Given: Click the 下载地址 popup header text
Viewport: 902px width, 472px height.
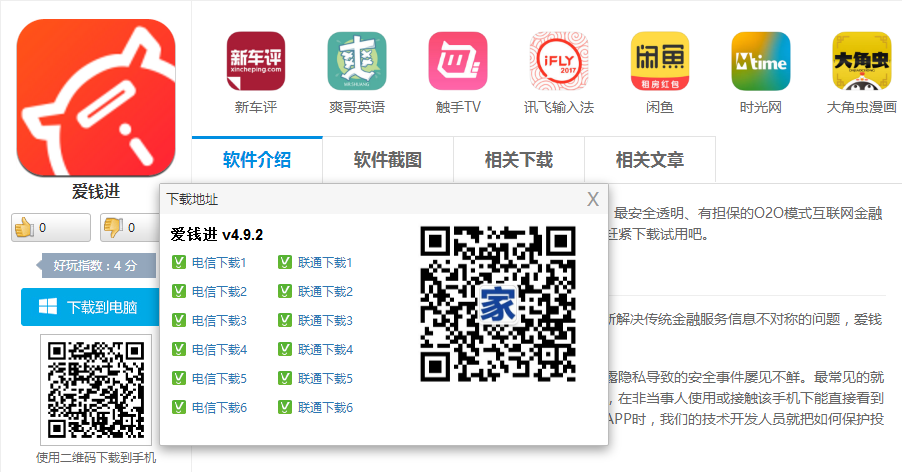Looking at the screenshot, I should (192, 199).
